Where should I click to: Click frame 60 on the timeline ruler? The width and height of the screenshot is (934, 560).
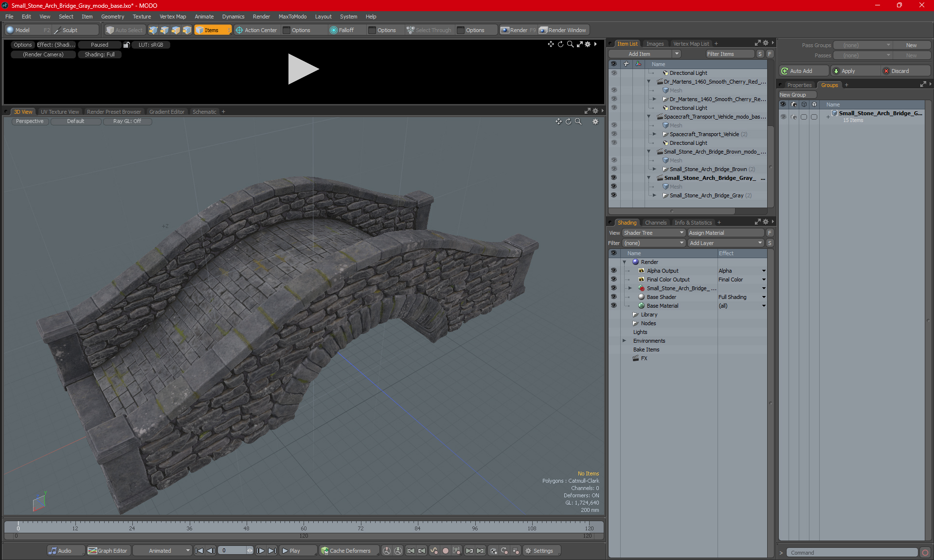[x=304, y=528]
